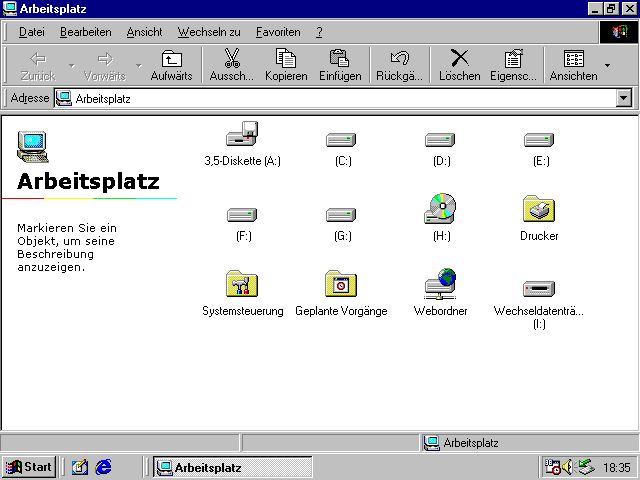Minimize the Arbeitsplatz window

click(596, 9)
